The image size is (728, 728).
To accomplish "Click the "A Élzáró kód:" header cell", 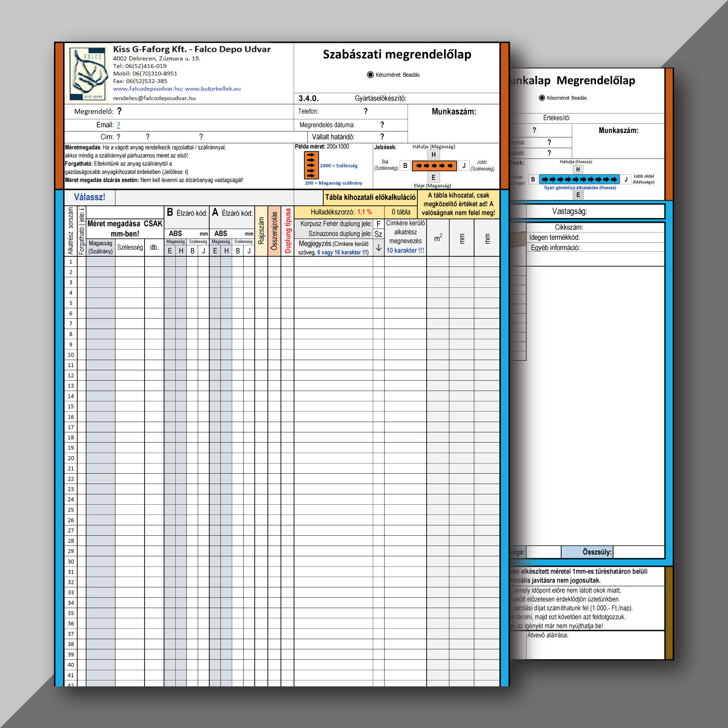I will pos(232,213).
